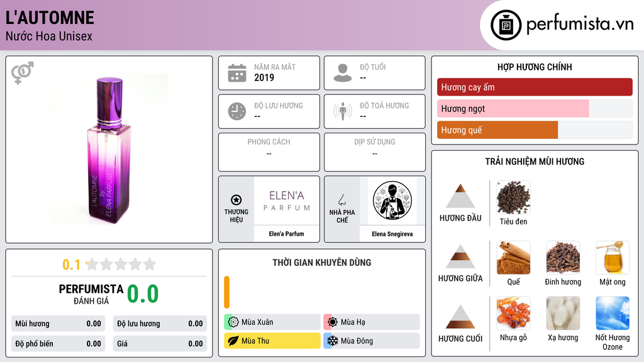
Task: Click the green 0.0 Perfumista score
Action: tap(143, 294)
